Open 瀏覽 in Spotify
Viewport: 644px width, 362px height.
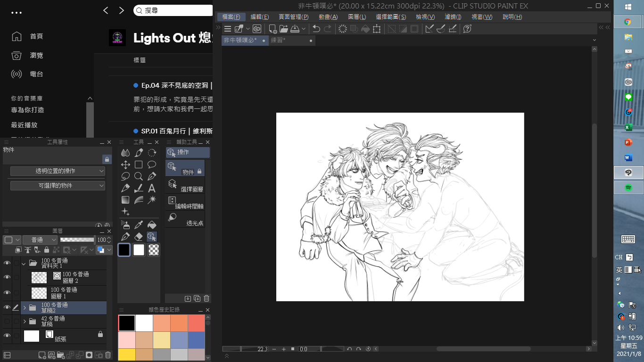tap(37, 55)
